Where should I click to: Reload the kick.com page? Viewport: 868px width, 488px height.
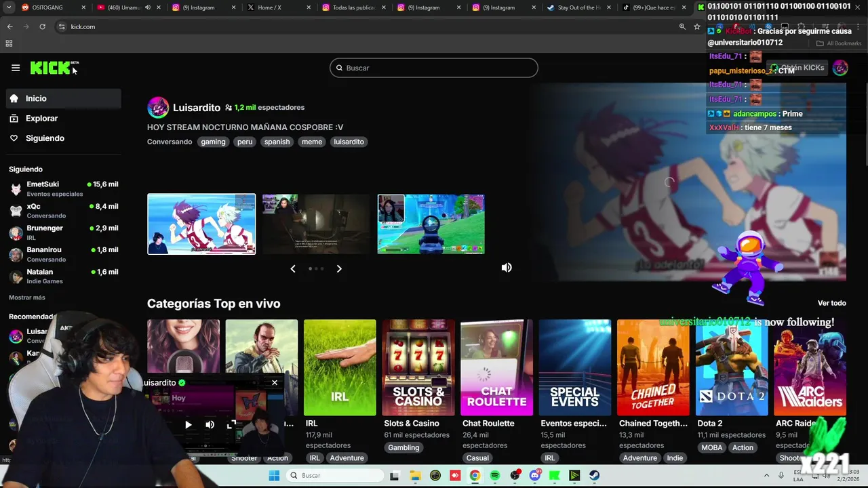click(x=42, y=26)
